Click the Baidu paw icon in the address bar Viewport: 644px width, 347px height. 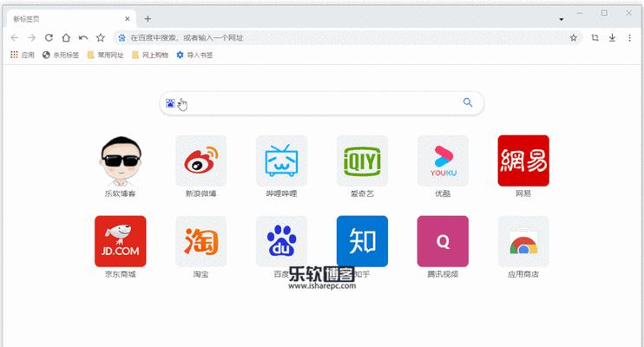click(x=122, y=38)
